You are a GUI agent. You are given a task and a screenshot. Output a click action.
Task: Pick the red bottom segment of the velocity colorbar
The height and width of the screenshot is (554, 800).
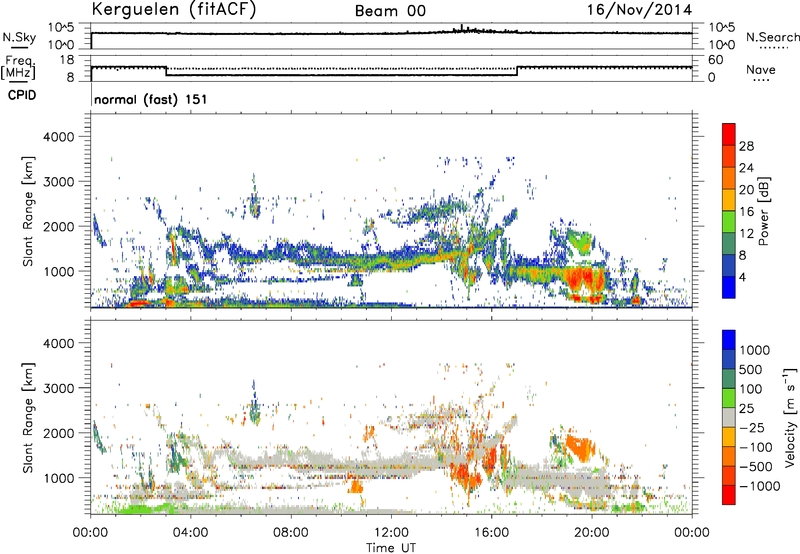click(729, 495)
